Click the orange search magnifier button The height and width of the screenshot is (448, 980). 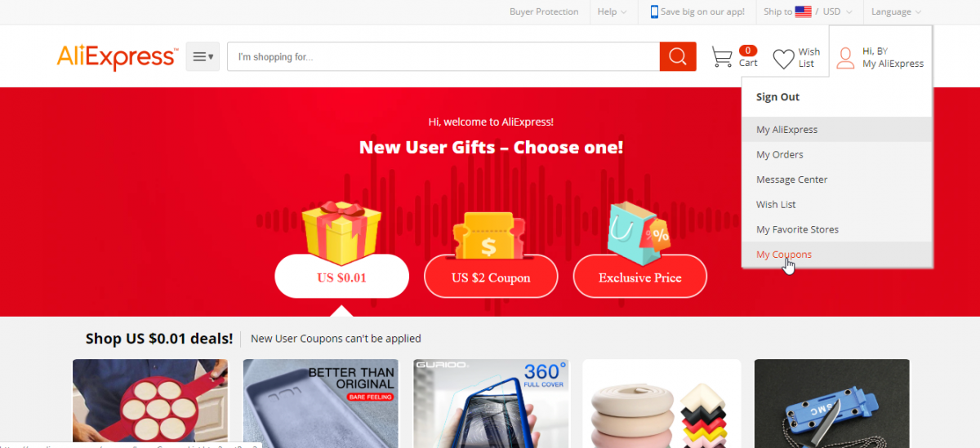coord(678,56)
